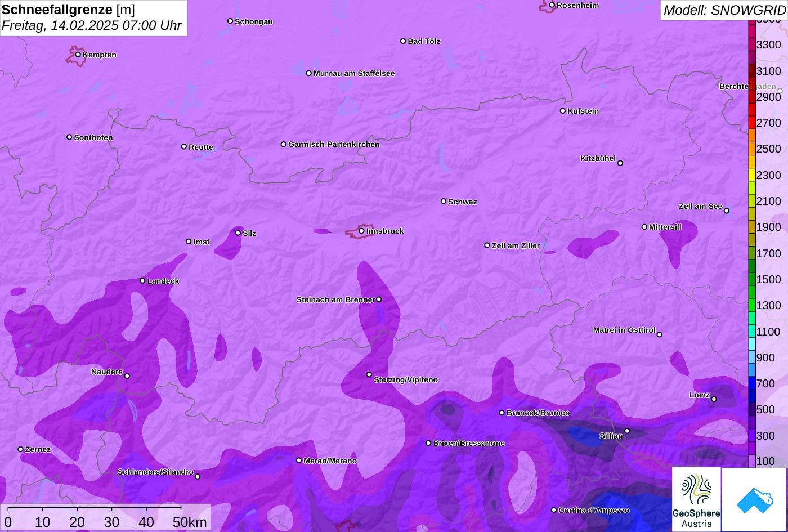
Task: Click the Nauders marker dot
Action: point(127,376)
